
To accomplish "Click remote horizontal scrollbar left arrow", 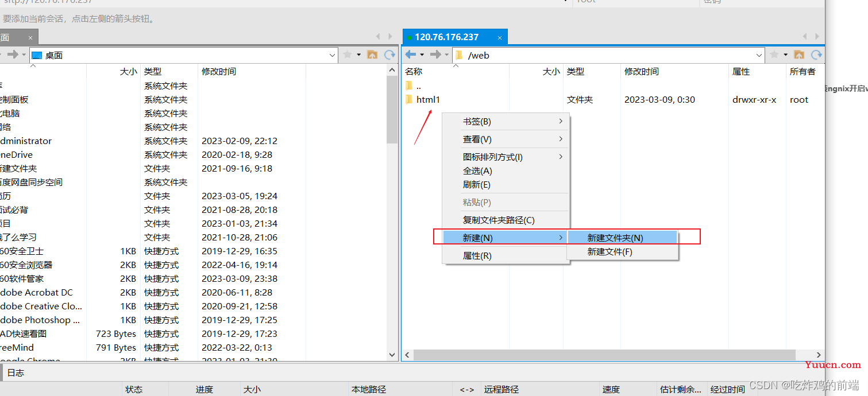I will [x=407, y=355].
